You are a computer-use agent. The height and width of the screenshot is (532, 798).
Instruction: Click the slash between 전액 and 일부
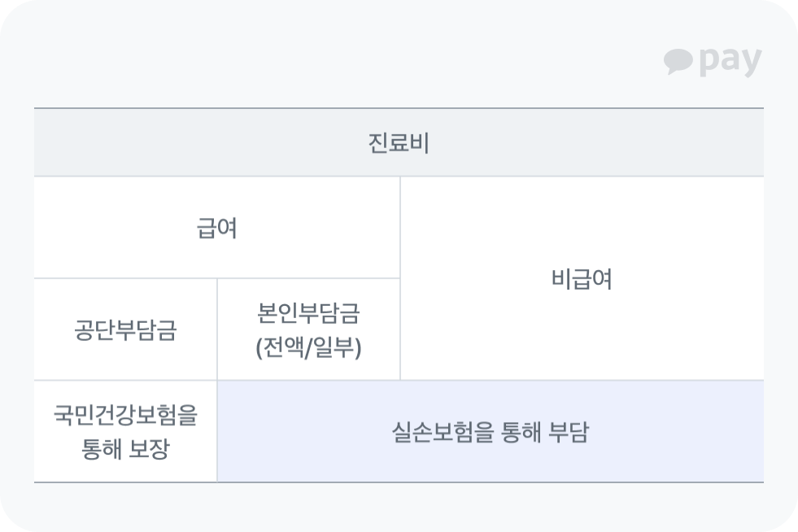(309, 348)
